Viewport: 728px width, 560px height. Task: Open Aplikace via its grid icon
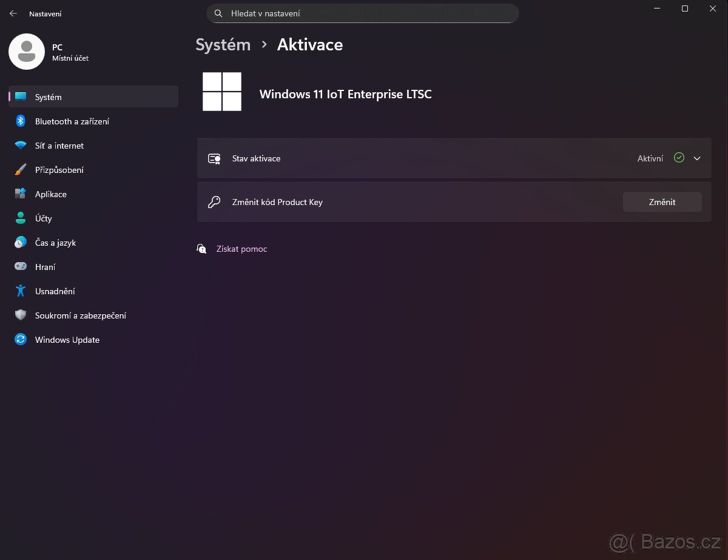click(20, 194)
